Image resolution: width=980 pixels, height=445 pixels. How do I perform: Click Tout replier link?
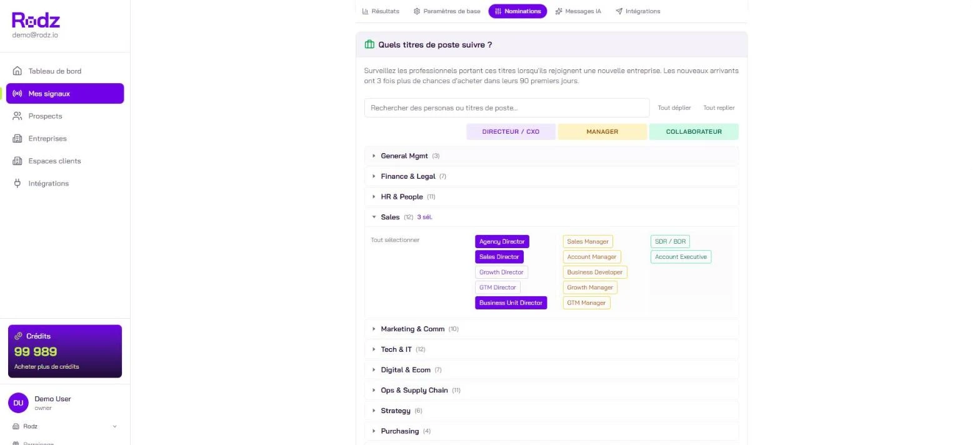(719, 108)
